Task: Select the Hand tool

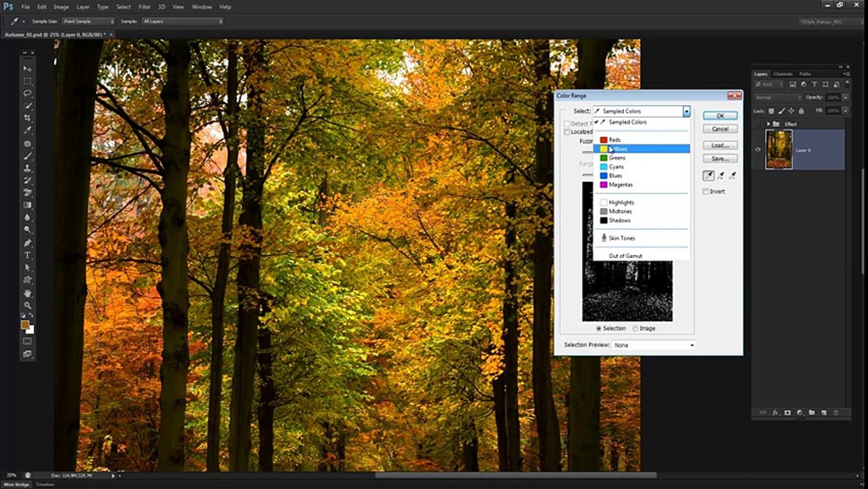Action: click(28, 292)
